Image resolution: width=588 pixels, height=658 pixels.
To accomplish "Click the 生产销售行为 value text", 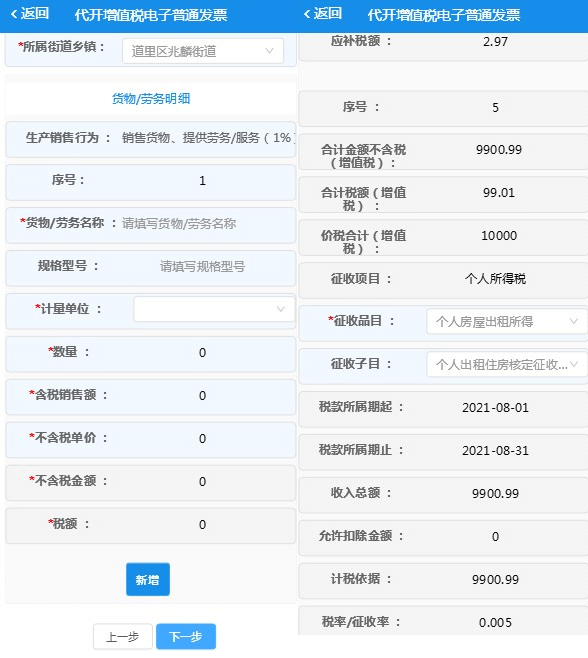I will tap(208, 138).
